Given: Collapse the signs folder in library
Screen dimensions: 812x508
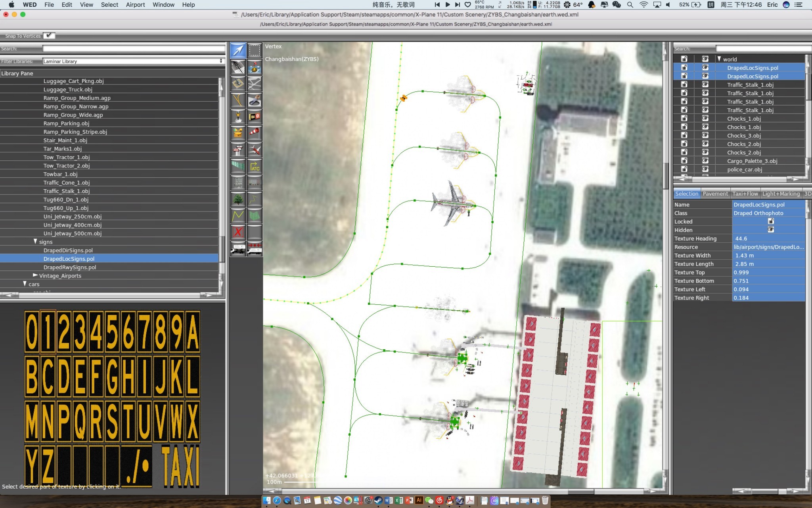Looking at the screenshot, I should 35,241.
